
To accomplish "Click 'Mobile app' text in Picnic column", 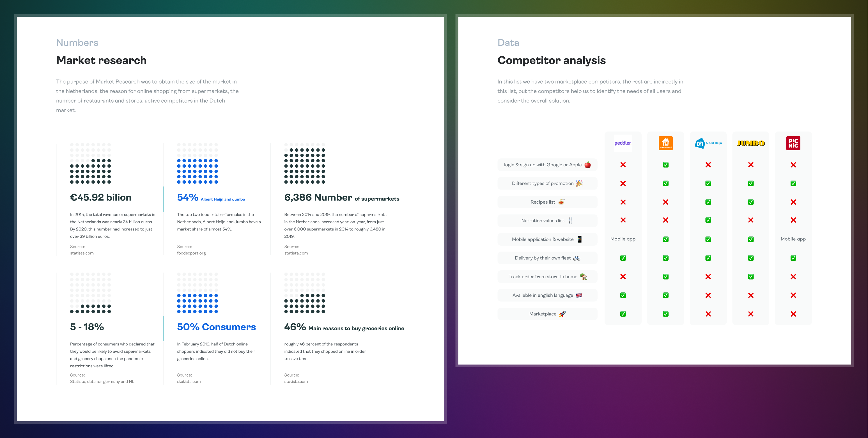I will coord(793,239).
